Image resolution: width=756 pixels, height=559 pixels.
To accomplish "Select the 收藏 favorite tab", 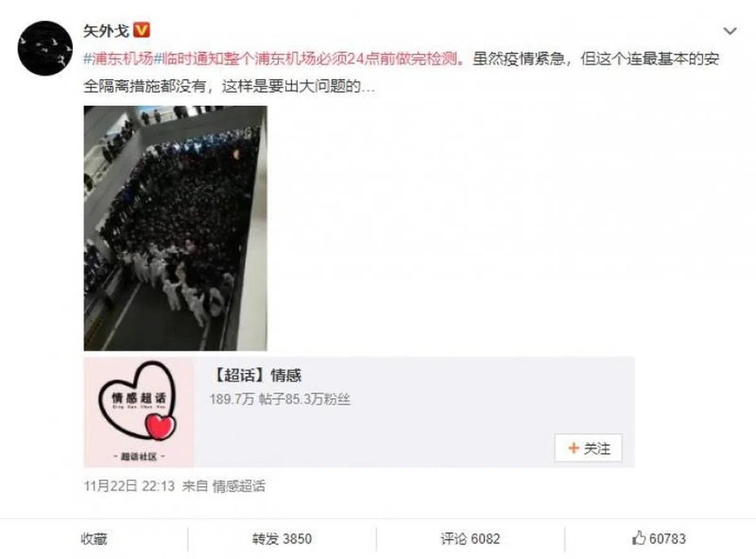I will click(94, 539).
